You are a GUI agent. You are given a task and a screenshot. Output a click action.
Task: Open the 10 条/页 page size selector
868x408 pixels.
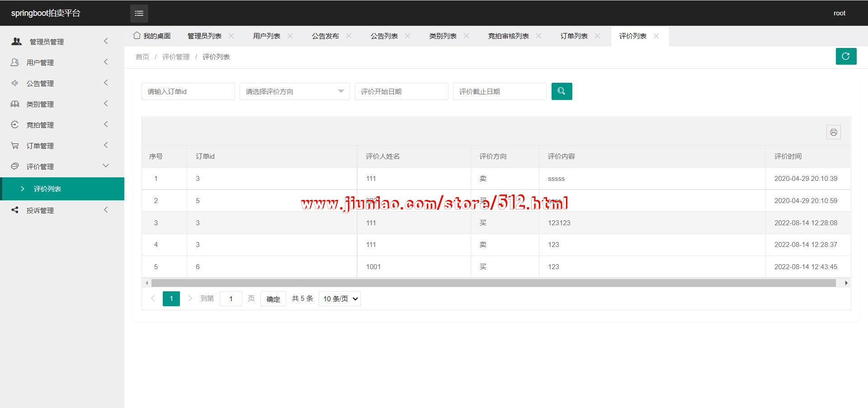pos(340,299)
